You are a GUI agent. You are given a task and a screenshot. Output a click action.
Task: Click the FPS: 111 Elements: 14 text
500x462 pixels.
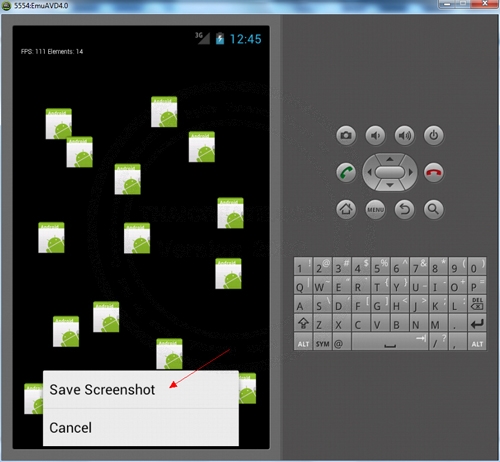coord(52,51)
